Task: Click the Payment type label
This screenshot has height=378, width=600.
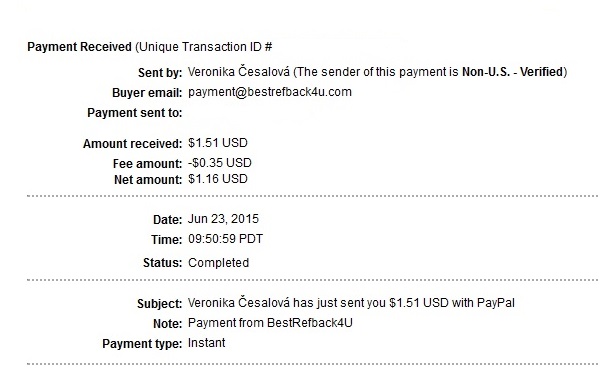Action: click(142, 344)
